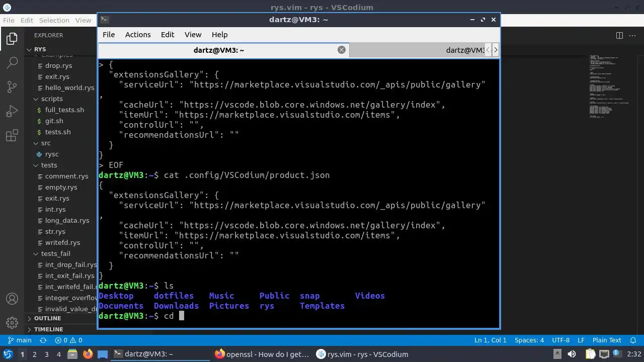
Task: Click the right tab scroll arrow in terminal
Action: tap(496, 50)
